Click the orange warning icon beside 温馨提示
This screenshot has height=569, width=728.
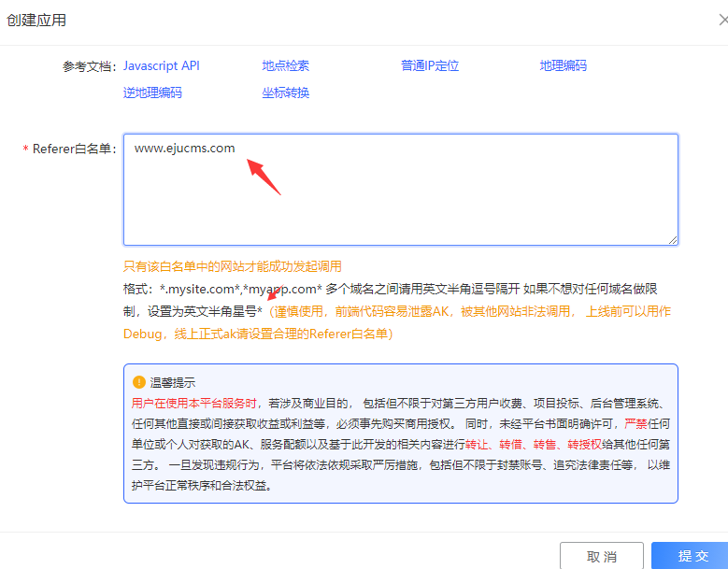(139, 381)
